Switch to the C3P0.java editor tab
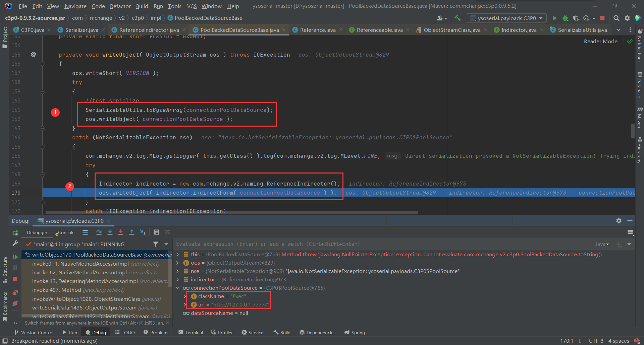This screenshot has height=345, width=644. (32, 30)
